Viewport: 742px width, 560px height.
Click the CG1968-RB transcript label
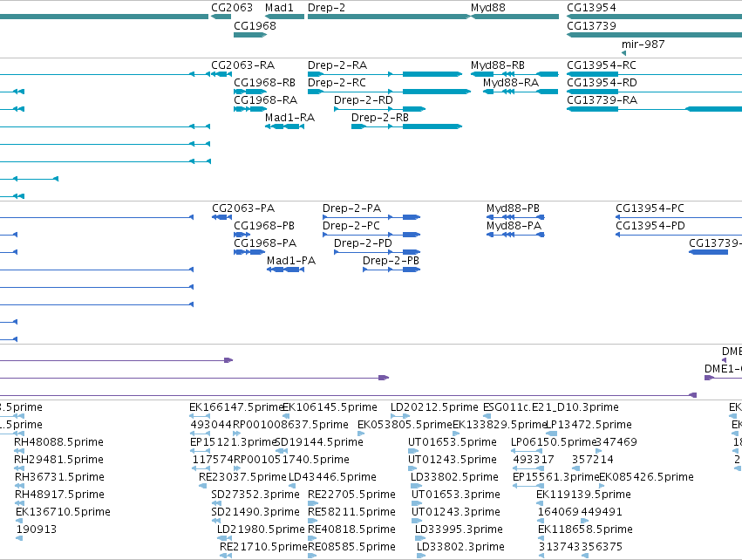pos(264,82)
